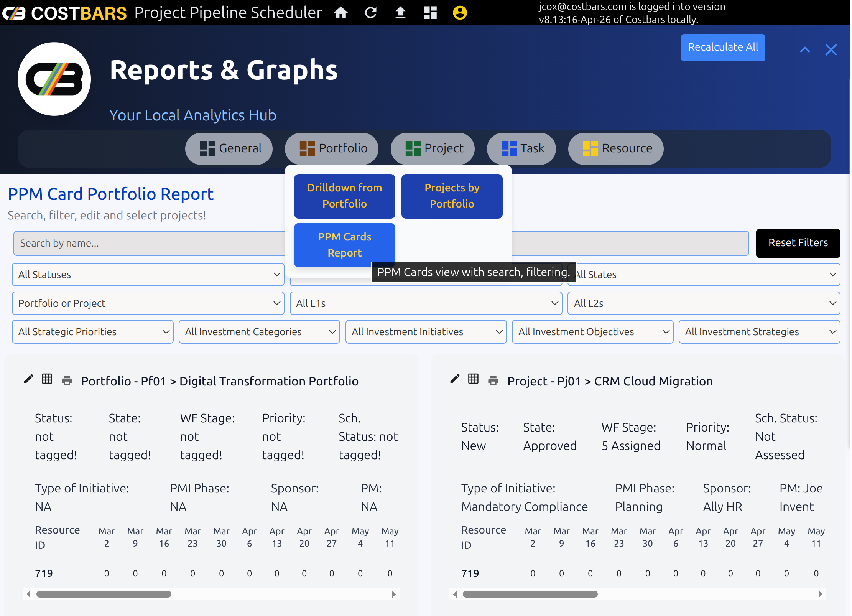Edit the Digital Transformation Portfolio card
The height and width of the screenshot is (616, 852).
tap(28, 379)
